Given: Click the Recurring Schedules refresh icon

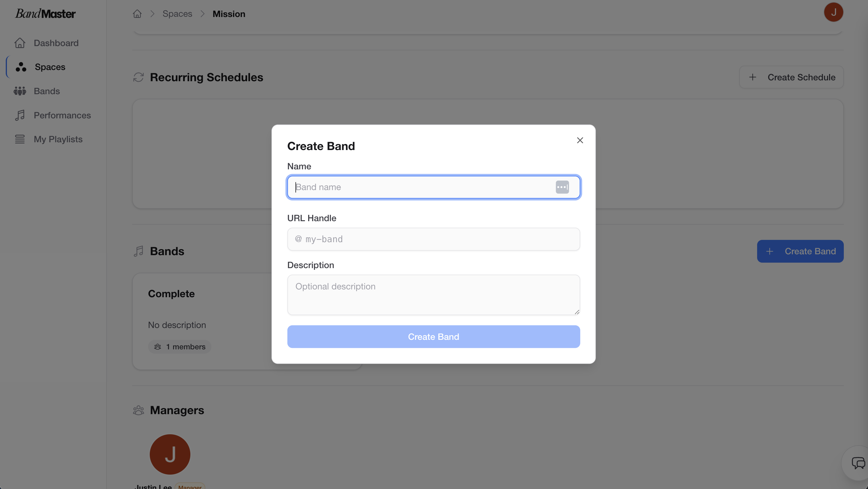Looking at the screenshot, I should point(138,77).
